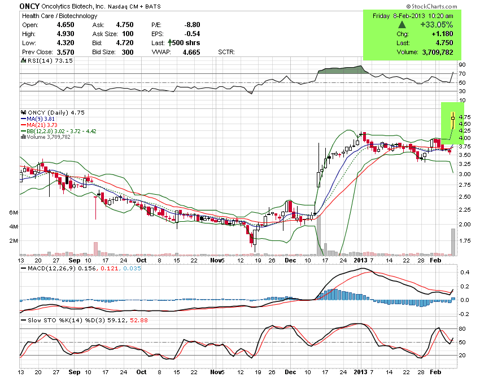Select the High value 4.930

point(65,34)
